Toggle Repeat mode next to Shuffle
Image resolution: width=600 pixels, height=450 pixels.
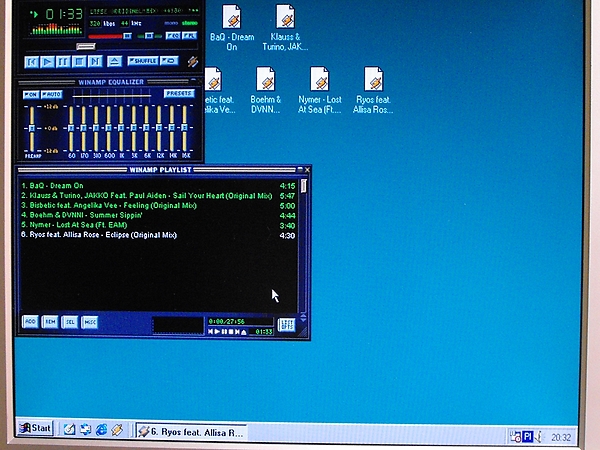click(x=169, y=61)
